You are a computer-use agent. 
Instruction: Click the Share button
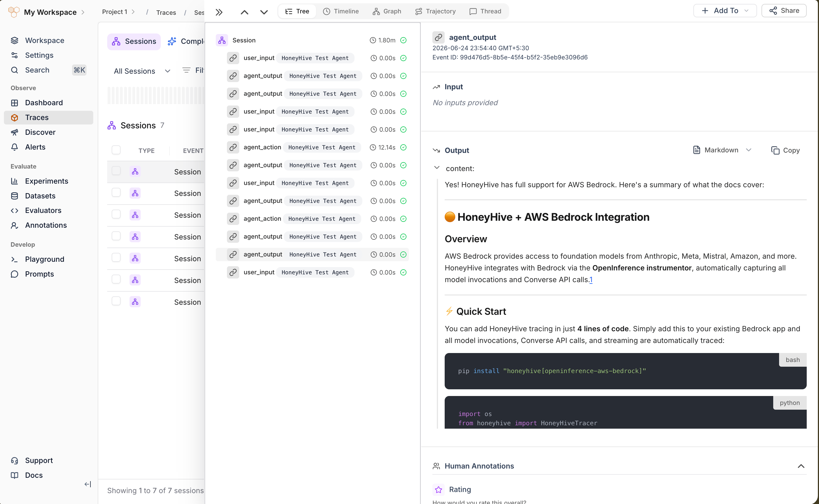[784, 11]
